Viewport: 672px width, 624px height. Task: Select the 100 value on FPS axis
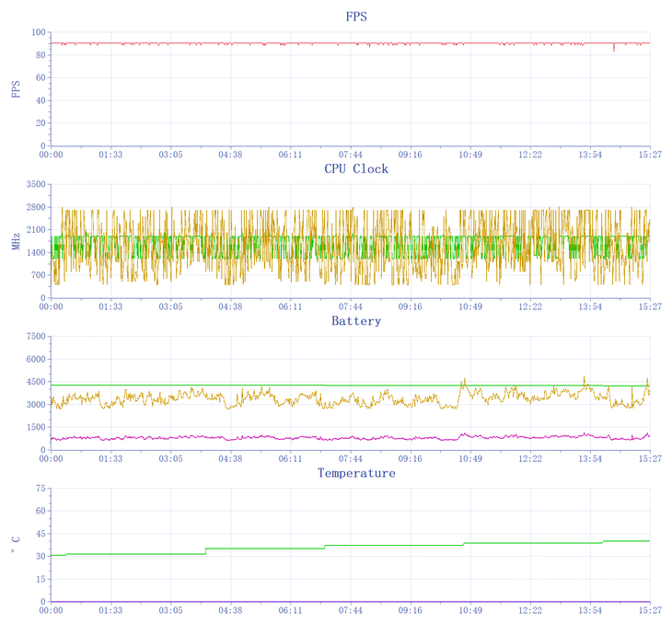coord(38,32)
